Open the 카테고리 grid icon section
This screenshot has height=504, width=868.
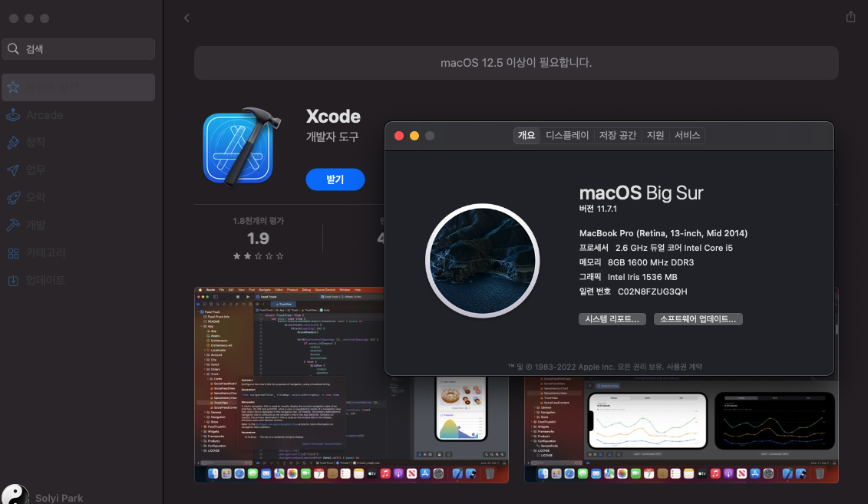point(13,253)
